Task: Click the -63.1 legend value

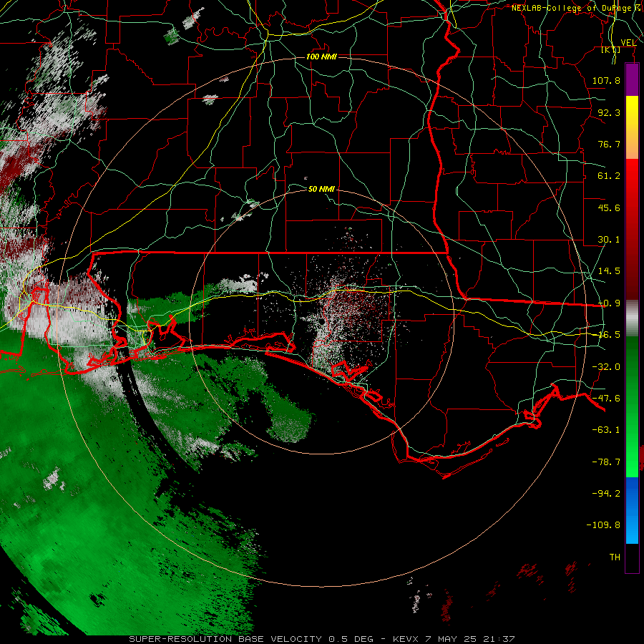Action: [x=606, y=430]
